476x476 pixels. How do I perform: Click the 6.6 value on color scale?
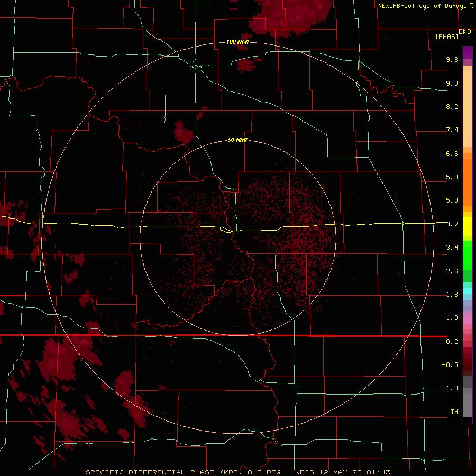click(x=452, y=153)
